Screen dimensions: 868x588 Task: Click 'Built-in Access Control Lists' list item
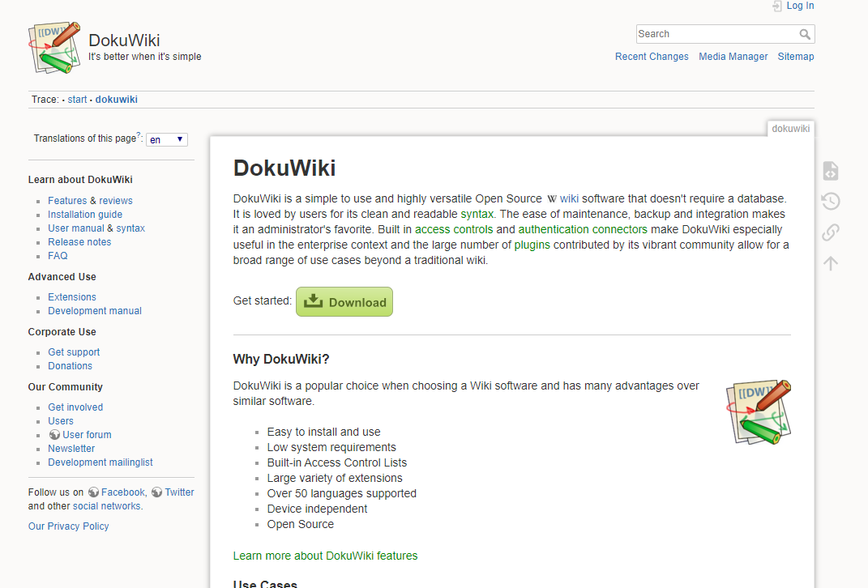coord(336,463)
